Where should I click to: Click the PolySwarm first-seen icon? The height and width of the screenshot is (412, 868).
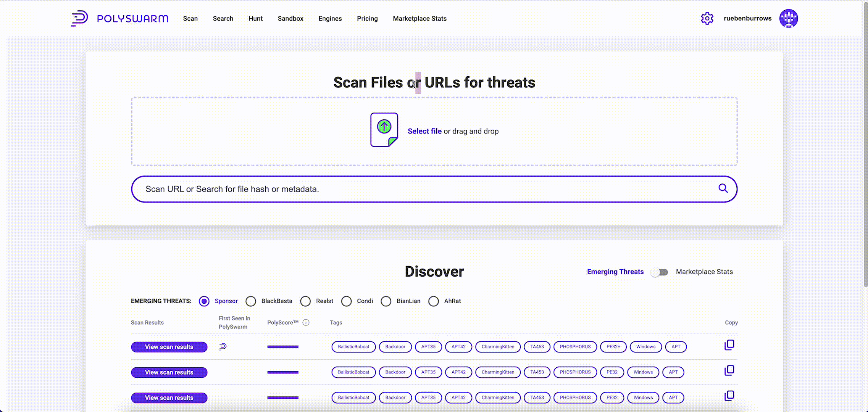pyautogui.click(x=223, y=346)
